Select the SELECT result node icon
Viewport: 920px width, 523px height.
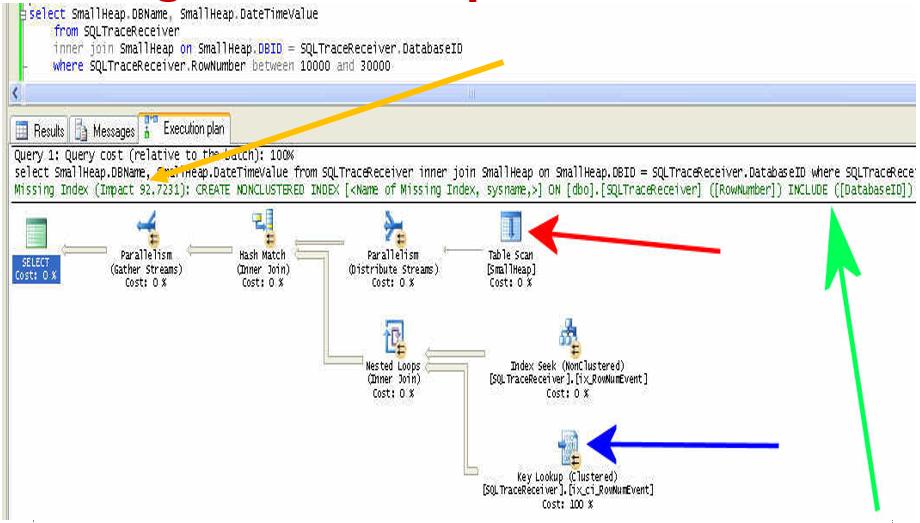point(36,232)
